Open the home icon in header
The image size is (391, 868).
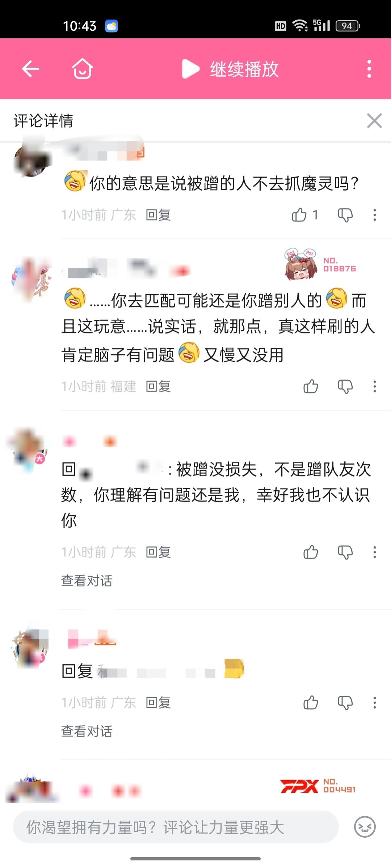click(x=82, y=68)
